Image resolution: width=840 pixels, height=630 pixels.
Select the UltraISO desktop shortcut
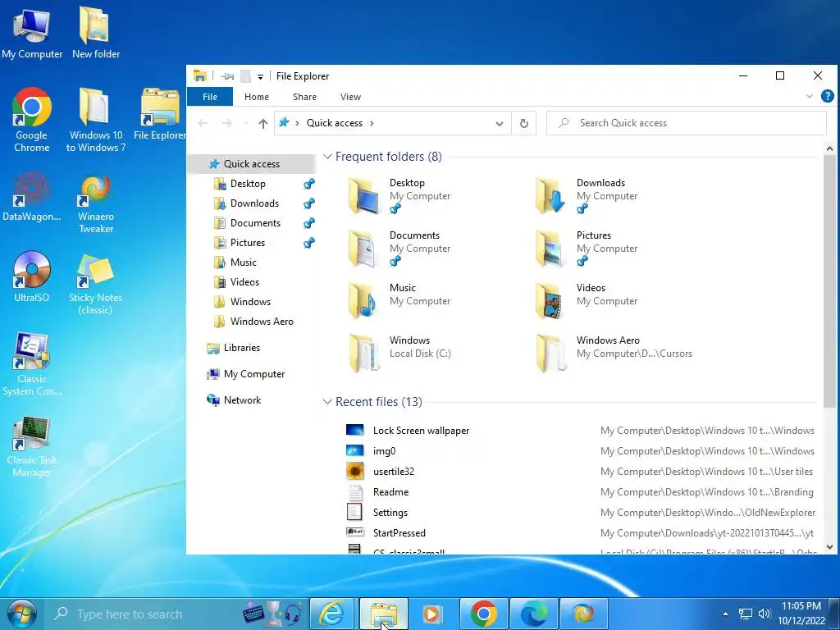point(32,277)
